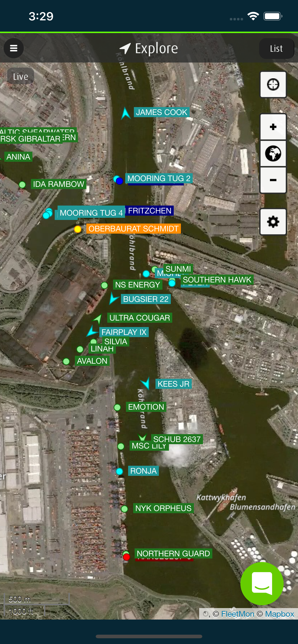Screen dimensions: 298x644
Task: Toggle the Live mode badge
Action: tap(21, 76)
